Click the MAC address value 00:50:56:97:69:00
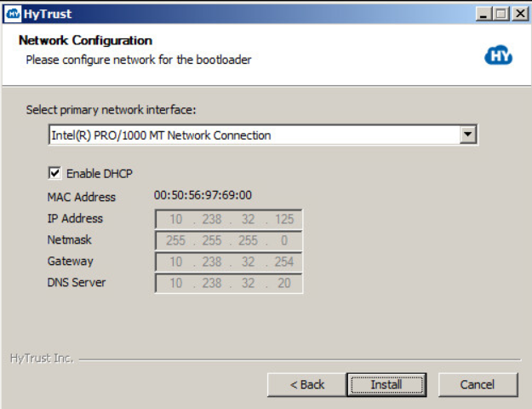The image size is (532, 409). point(203,195)
